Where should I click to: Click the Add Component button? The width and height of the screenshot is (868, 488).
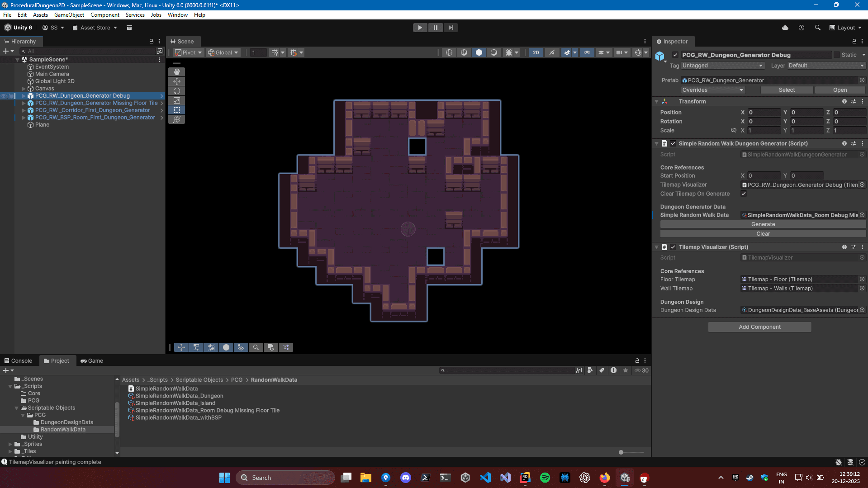click(759, 327)
